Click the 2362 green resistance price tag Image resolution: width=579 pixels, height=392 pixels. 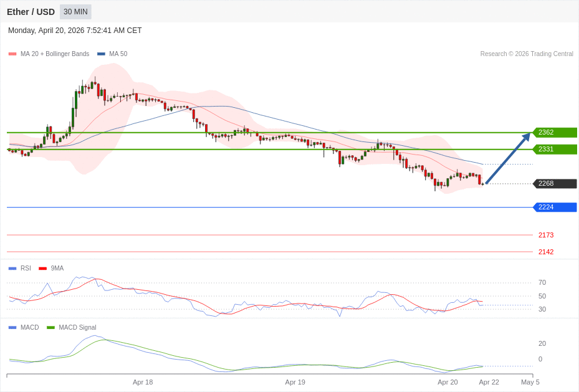pos(555,133)
